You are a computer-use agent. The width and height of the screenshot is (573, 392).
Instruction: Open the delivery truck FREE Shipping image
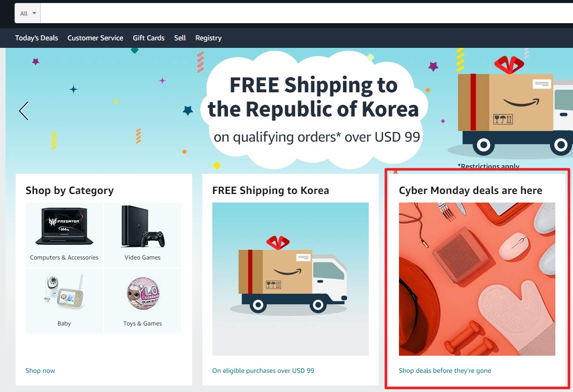[x=291, y=279]
